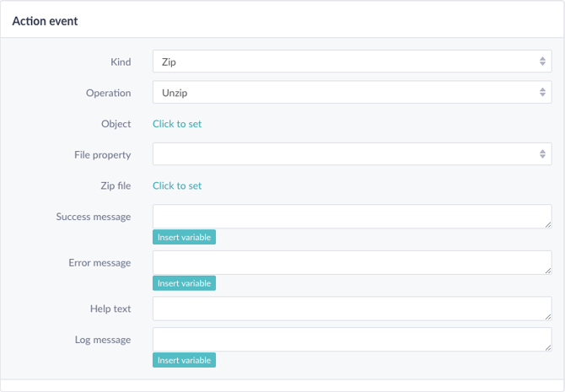Screen dimensions: 565x392
Task: Open the Operation dropdown set to Unzip
Action: coord(352,92)
